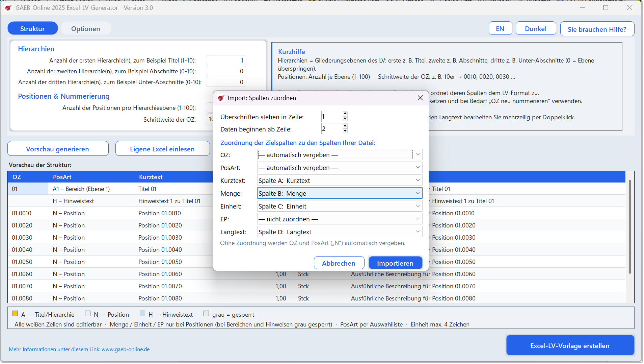
Task: Click the grau = gesperrt legend swatch
Action: (206, 313)
